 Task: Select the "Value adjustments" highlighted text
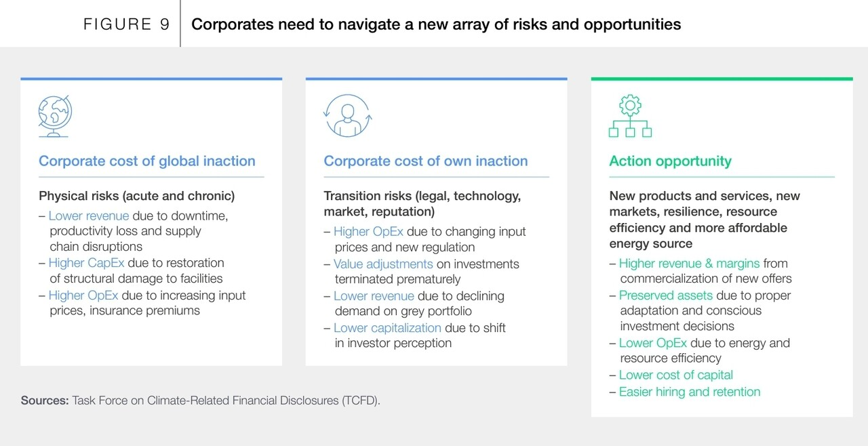click(x=382, y=264)
